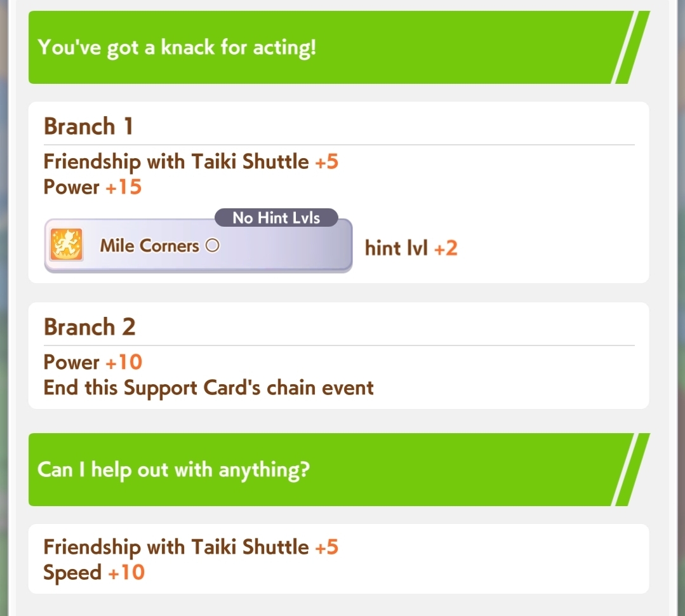The width and height of the screenshot is (685, 616).
Task: Select the bottom event reward card
Action: point(338,559)
